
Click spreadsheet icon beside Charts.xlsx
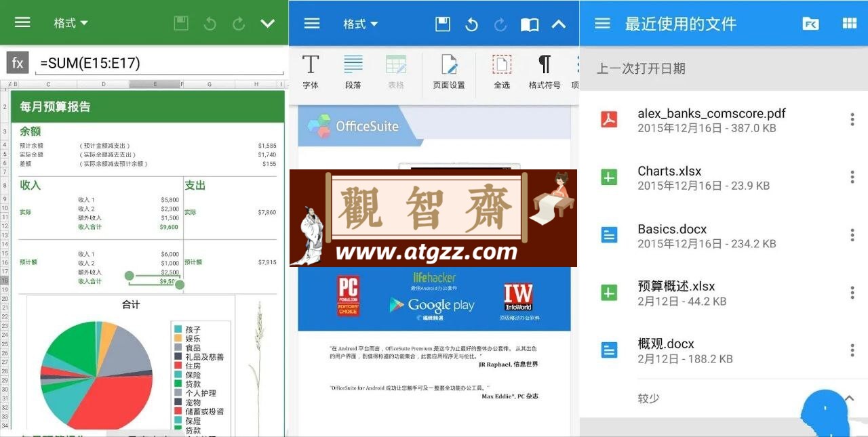pos(610,178)
